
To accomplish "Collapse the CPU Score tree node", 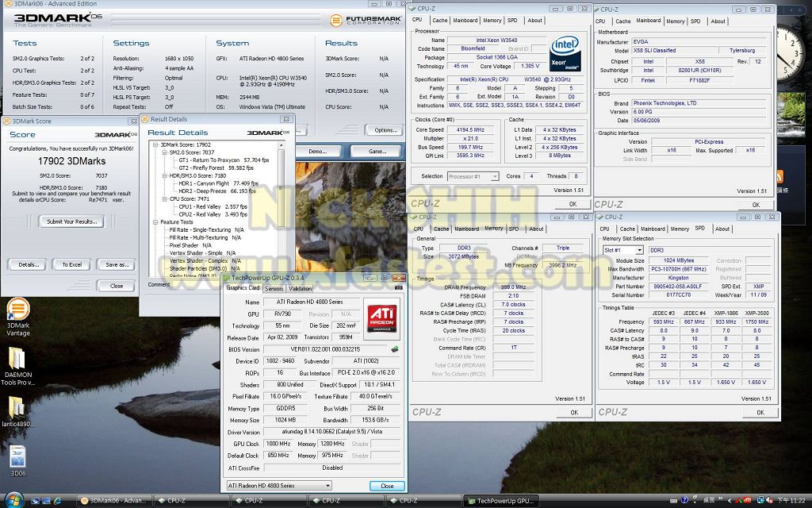I will (x=163, y=199).
